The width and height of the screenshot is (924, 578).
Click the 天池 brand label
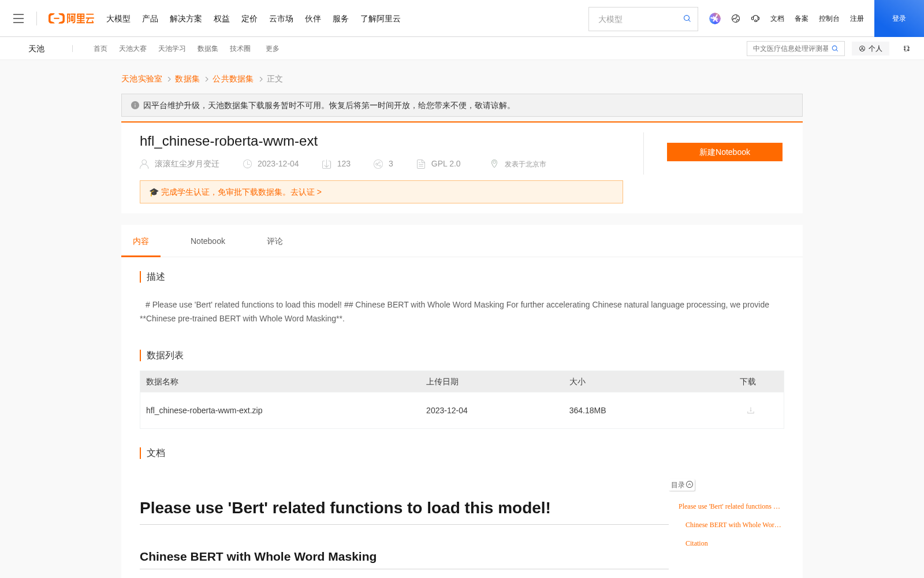(x=36, y=49)
